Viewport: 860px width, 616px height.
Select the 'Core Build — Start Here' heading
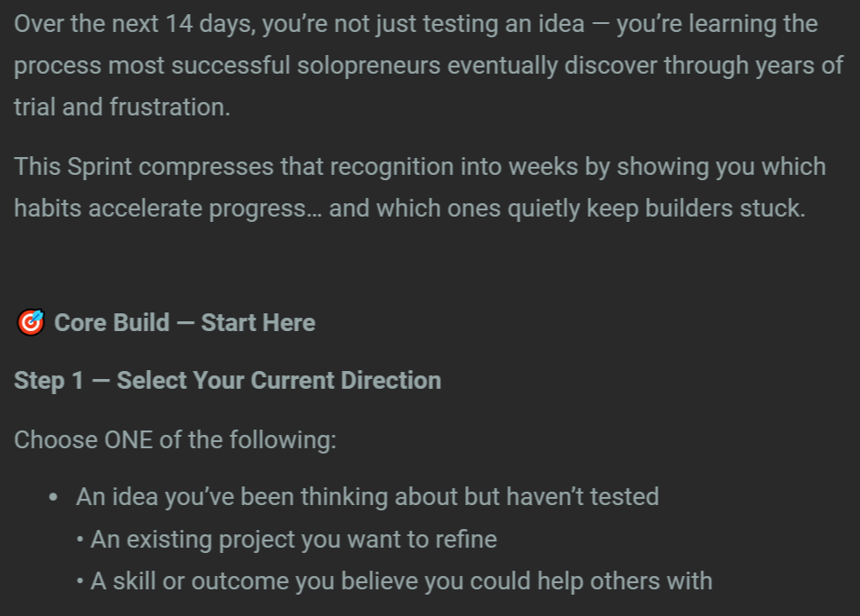point(185,322)
